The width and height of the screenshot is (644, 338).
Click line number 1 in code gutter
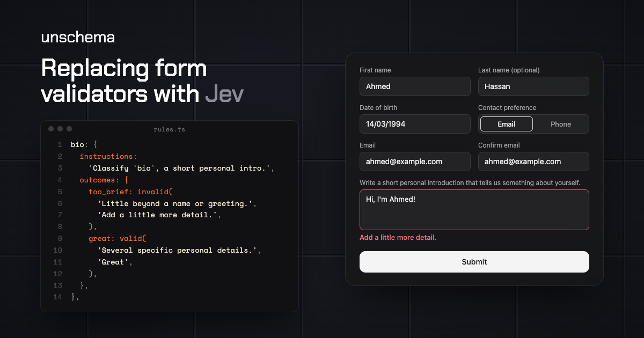(60, 144)
